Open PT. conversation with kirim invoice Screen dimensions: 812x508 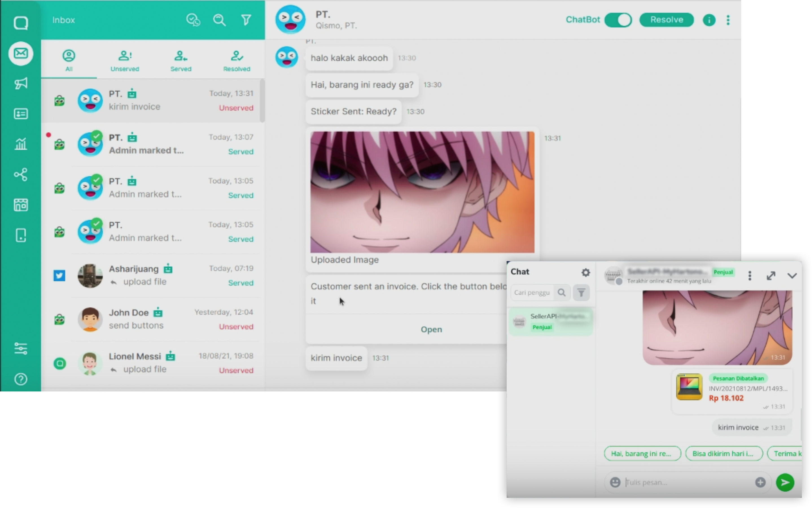click(150, 100)
